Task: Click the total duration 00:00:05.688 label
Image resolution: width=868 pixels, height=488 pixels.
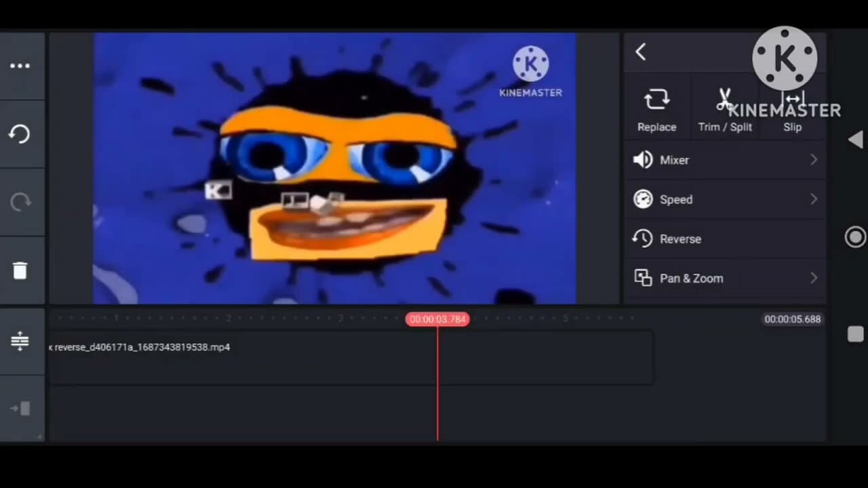Action: 792,319
